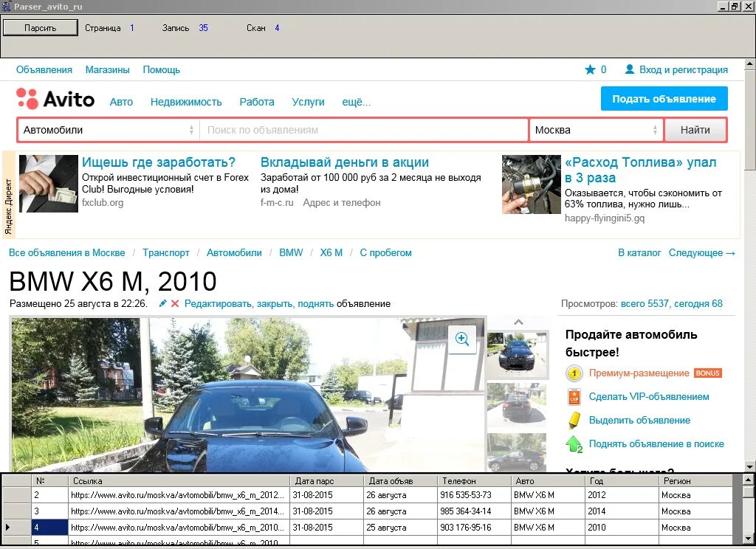Open the Услуги section
Image resolution: width=756 pixels, height=549 pixels.
coord(308,102)
